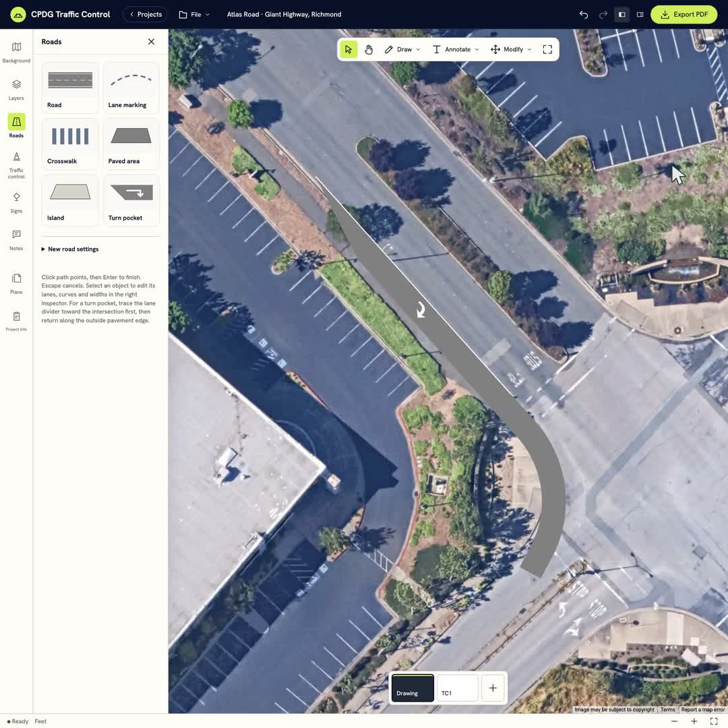Toggle the right inspector panel
This screenshot has width=728, height=728.
click(640, 14)
